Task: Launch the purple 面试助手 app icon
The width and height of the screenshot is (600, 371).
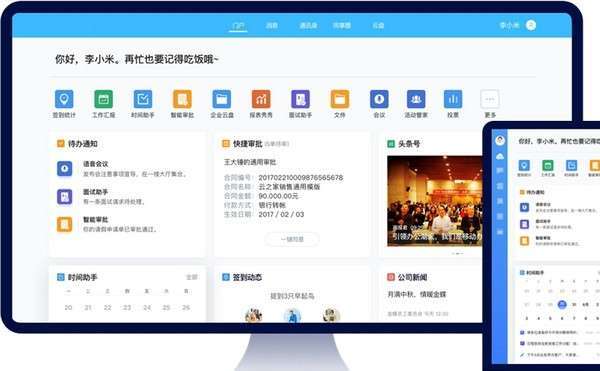Action: (300, 99)
